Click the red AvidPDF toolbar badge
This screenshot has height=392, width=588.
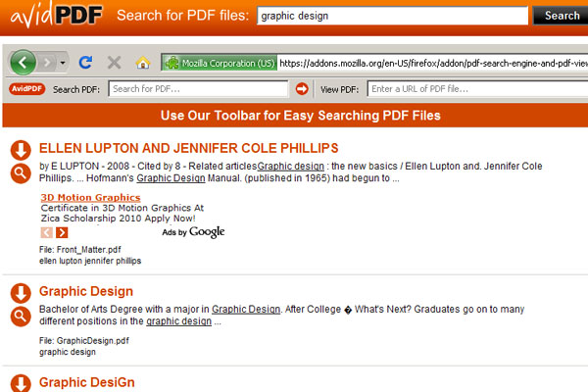click(27, 89)
